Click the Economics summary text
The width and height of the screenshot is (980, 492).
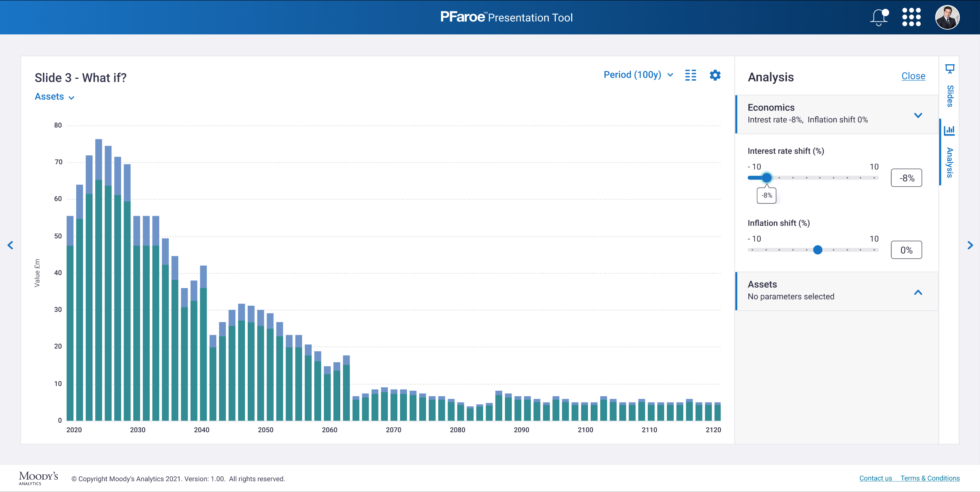point(807,120)
